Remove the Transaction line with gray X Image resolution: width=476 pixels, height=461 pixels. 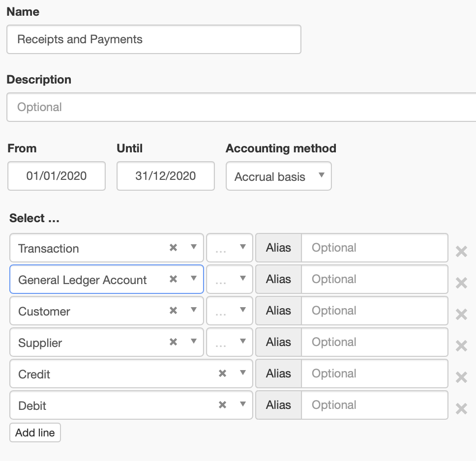tap(461, 252)
